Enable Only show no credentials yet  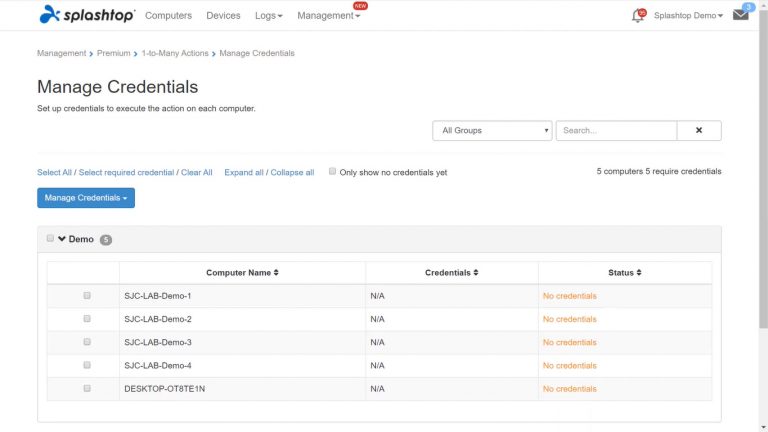tap(332, 171)
